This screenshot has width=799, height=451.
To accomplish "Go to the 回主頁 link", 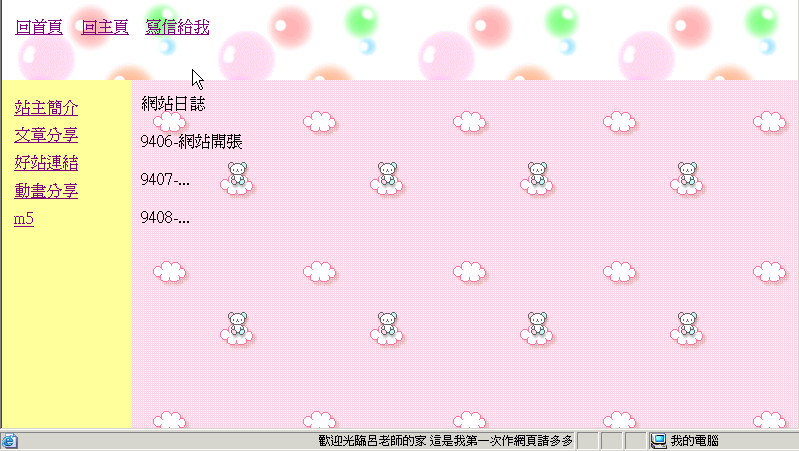I will coord(105,27).
